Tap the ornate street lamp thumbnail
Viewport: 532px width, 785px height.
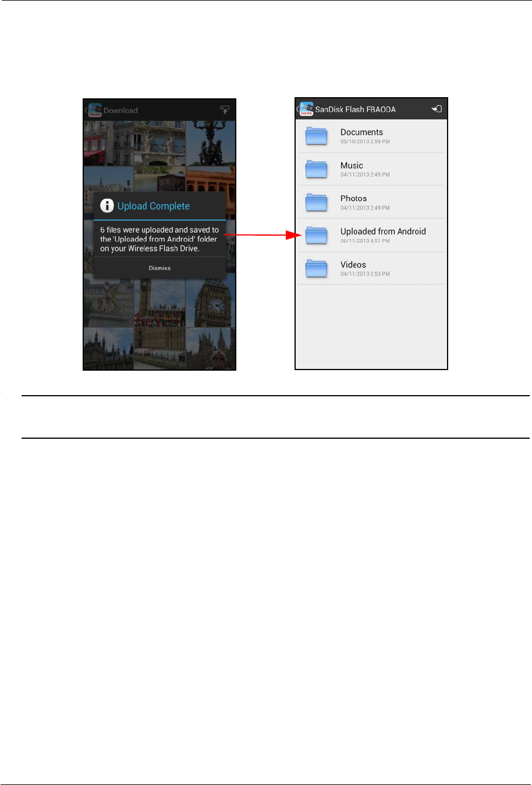pyautogui.click(x=210, y=143)
